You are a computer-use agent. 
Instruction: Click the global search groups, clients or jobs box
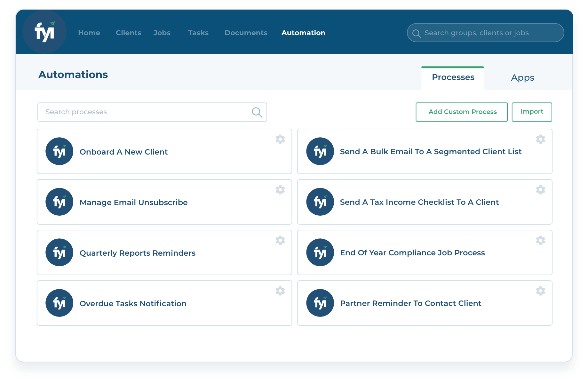point(485,33)
